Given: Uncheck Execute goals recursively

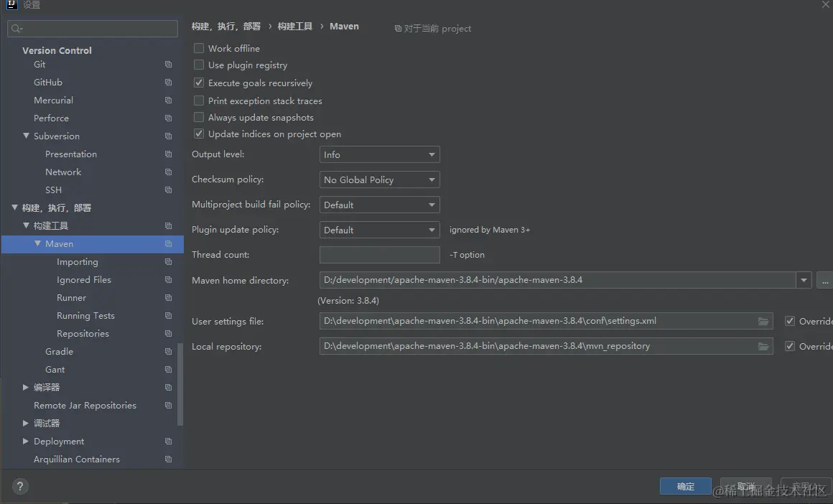Looking at the screenshot, I should pyautogui.click(x=199, y=83).
